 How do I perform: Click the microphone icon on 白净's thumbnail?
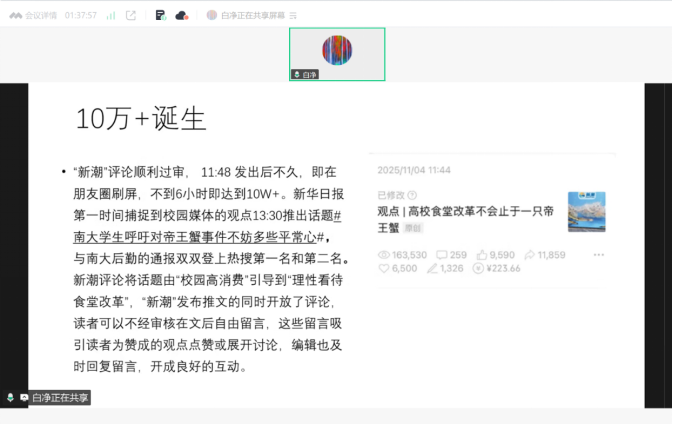point(297,74)
